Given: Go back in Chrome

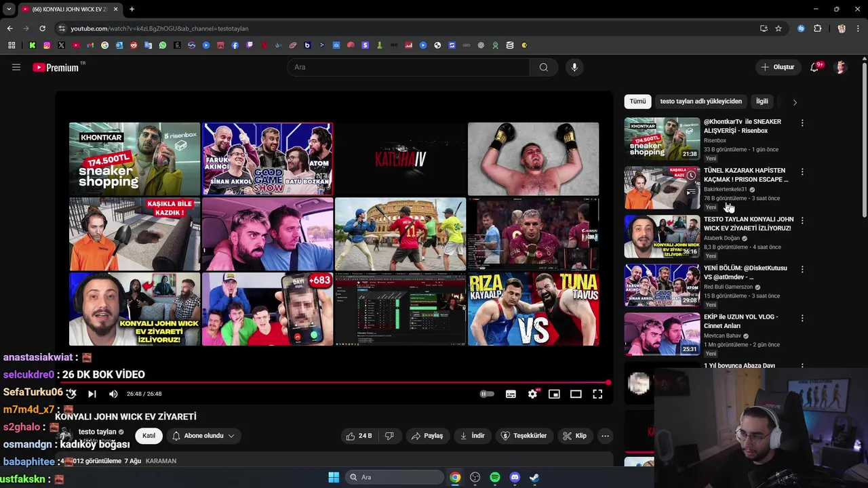Looking at the screenshot, I should pyautogui.click(x=9, y=28).
